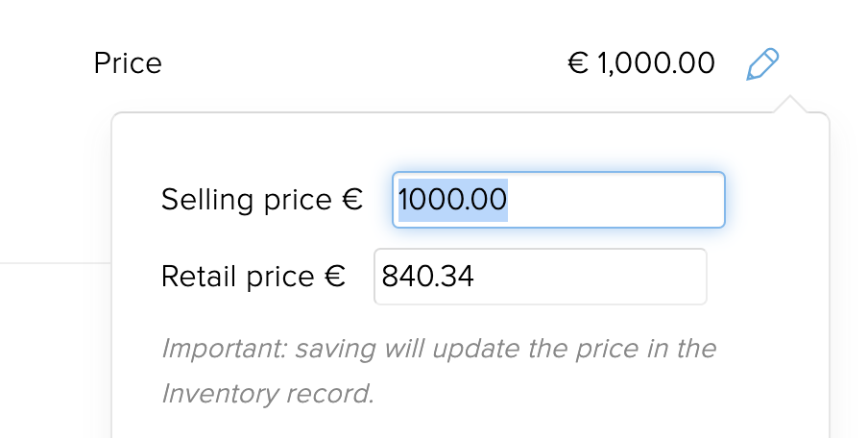
Task: Click the euro symbol after Retail price
Action: pos(334,276)
